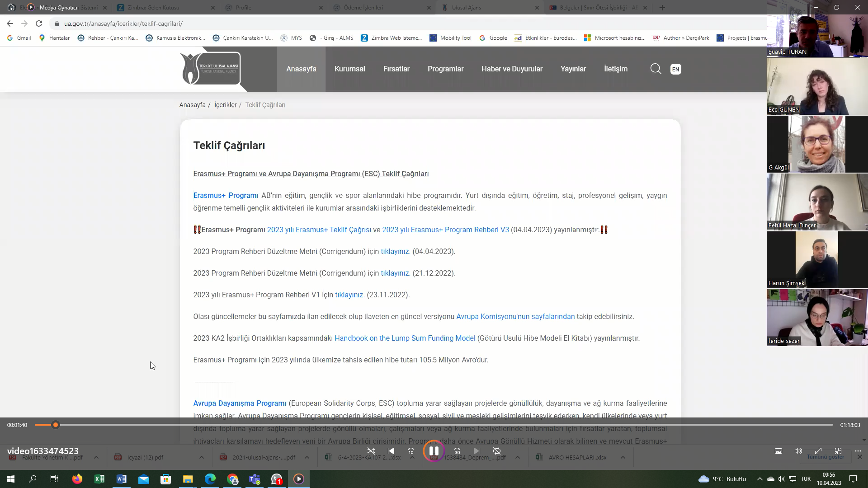Screen dimensions: 868x488
Task: Open the Gmail bookmark
Action: (19, 38)
